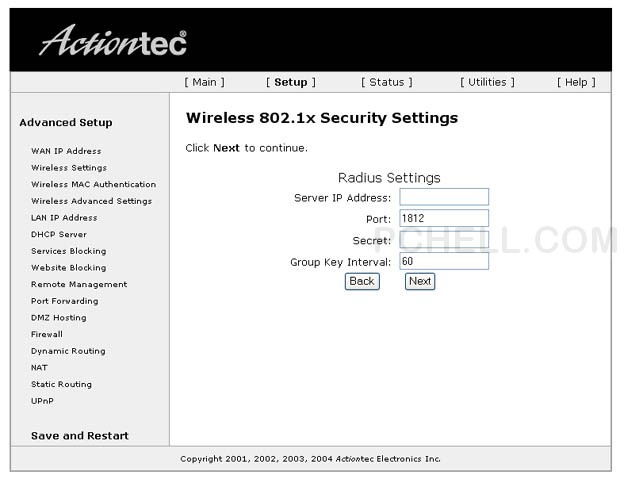Open the Help section

(576, 82)
